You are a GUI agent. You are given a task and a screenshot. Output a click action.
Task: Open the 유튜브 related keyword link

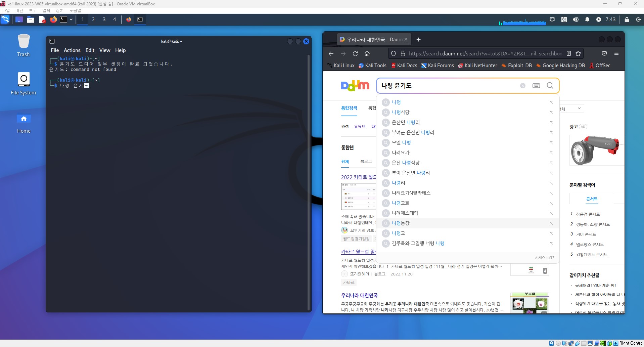click(360, 127)
